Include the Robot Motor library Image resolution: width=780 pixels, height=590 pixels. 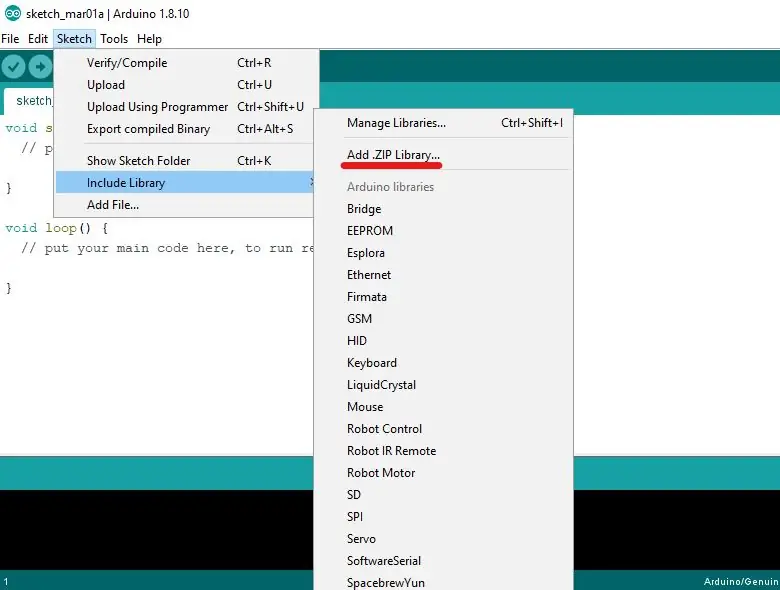click(x=444, y=473)
